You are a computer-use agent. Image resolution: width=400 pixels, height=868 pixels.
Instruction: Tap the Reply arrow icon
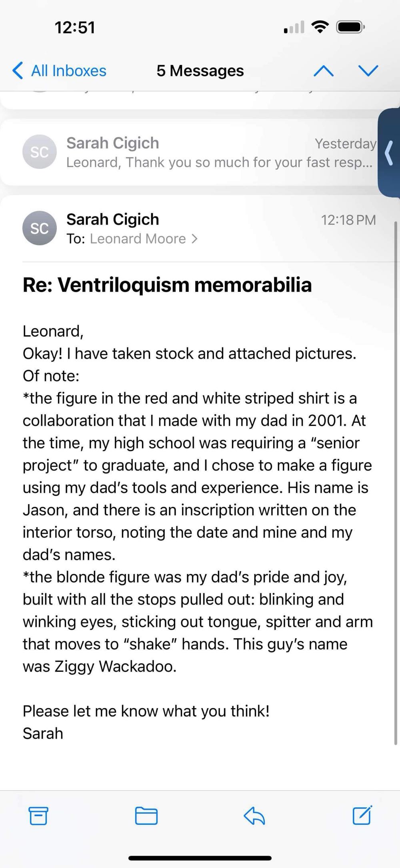tap(254, 816)
